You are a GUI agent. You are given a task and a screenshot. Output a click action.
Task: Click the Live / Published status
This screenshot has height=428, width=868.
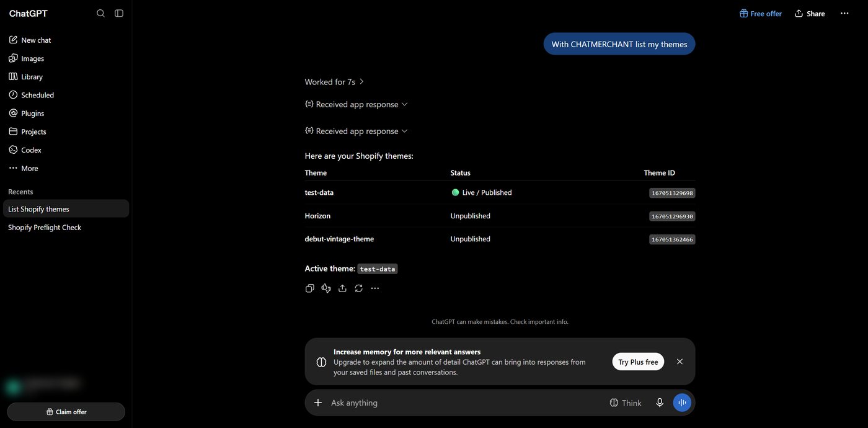point(482,192)
